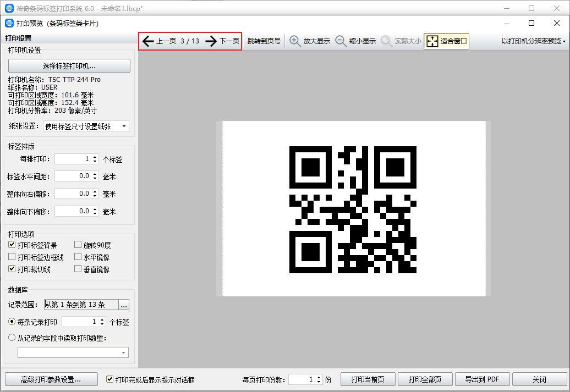Click the zoom in magnifier icon
570x392 pixels.
pos(295,41)
